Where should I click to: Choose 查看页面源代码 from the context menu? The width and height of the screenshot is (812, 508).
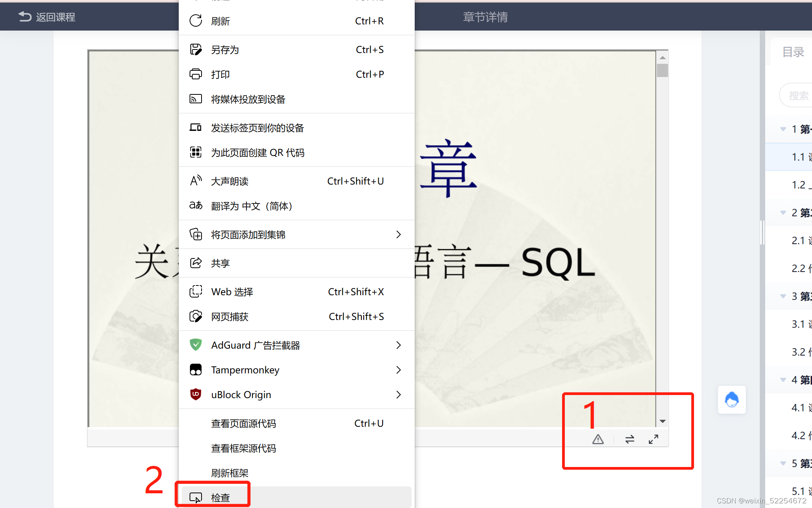(x=244, y=423)
